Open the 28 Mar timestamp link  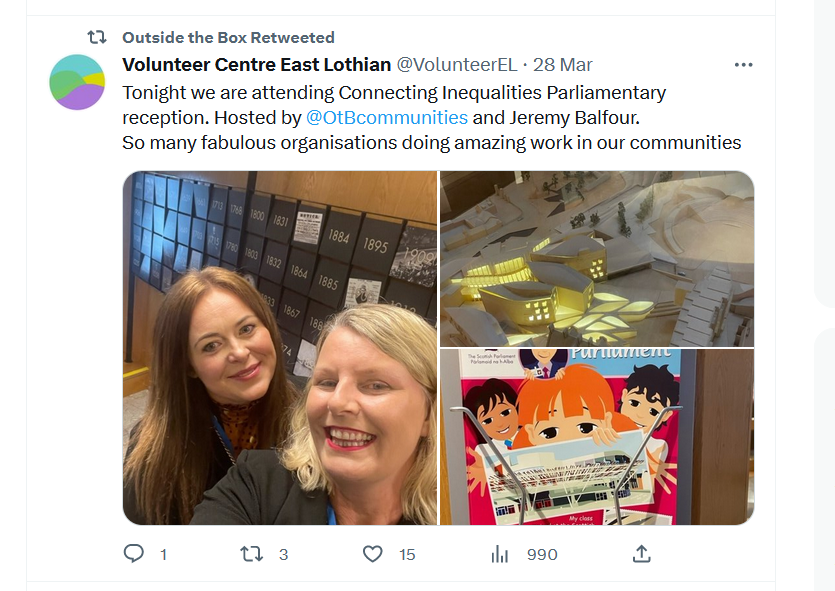point(562,64)
